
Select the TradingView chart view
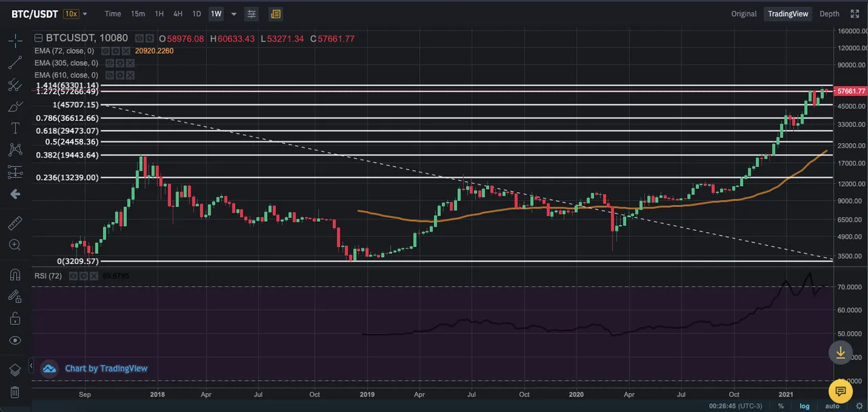(x=789, y=14)
